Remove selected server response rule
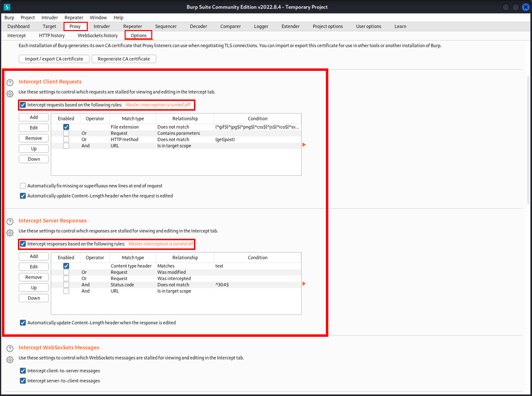The width and height of the screenshot is (532, 396). [33, 277]
